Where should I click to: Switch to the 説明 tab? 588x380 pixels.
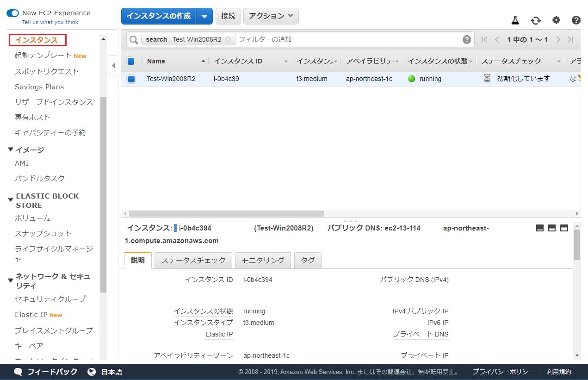click(138, 260)
